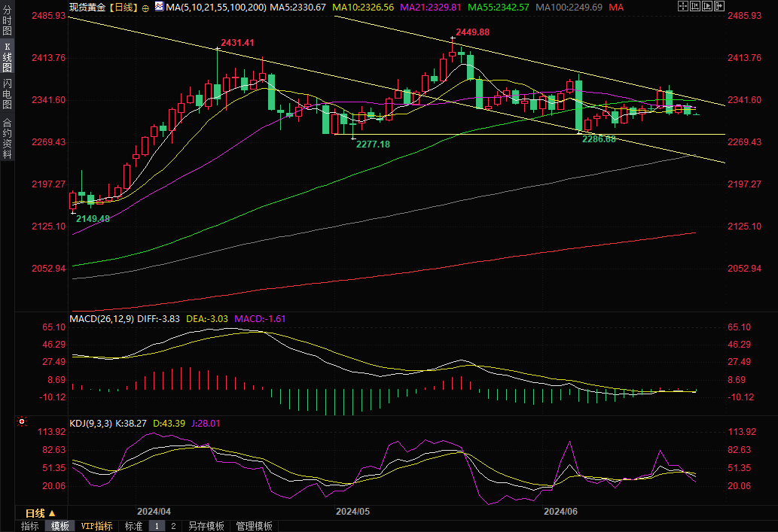The image size is (778, 532).
Task: Click the MA indicator chart icon
Action: tap(159, 6)
